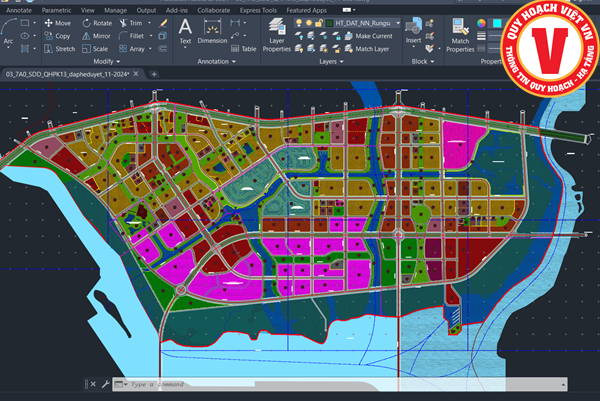
Task: Toggle layer freeze sun icon
Action: 309,23
